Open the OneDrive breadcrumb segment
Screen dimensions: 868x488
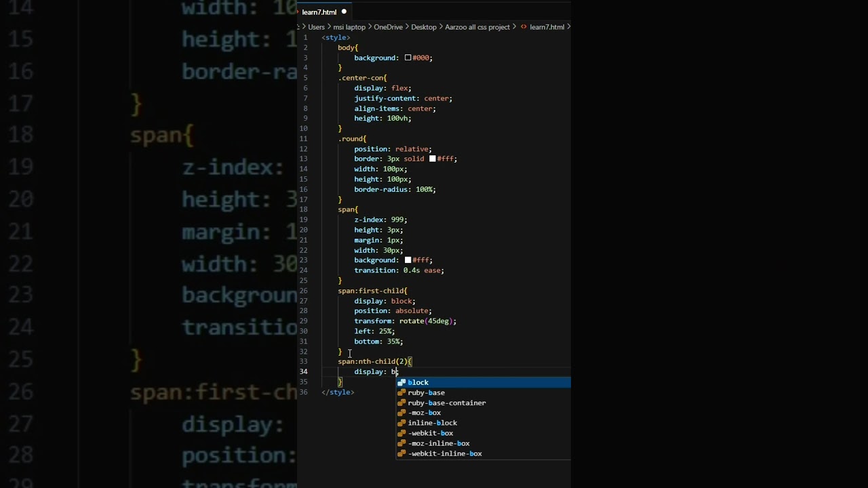[388, 27]
